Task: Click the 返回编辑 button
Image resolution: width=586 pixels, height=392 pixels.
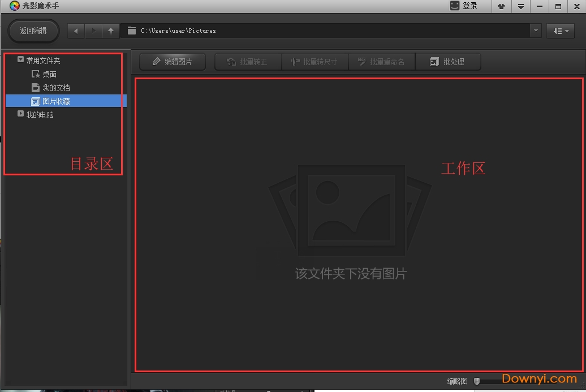Action: (x=33, y=31)
